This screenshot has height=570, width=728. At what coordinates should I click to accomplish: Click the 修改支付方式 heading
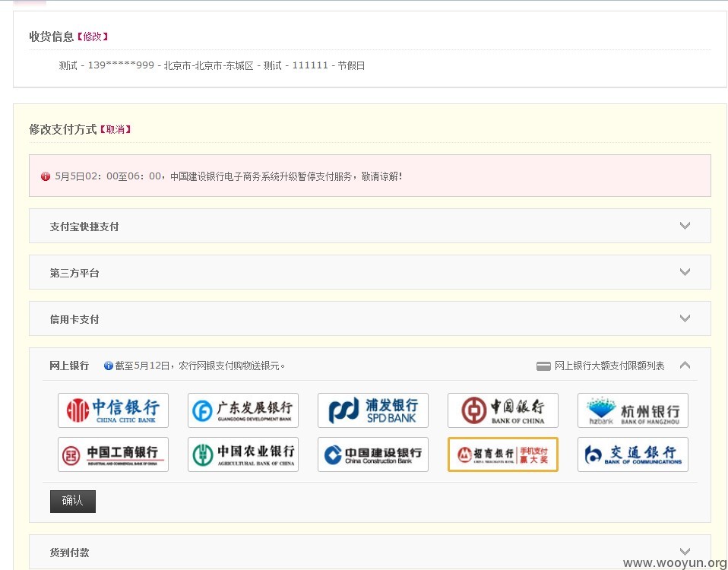click(x=62, y=129)
